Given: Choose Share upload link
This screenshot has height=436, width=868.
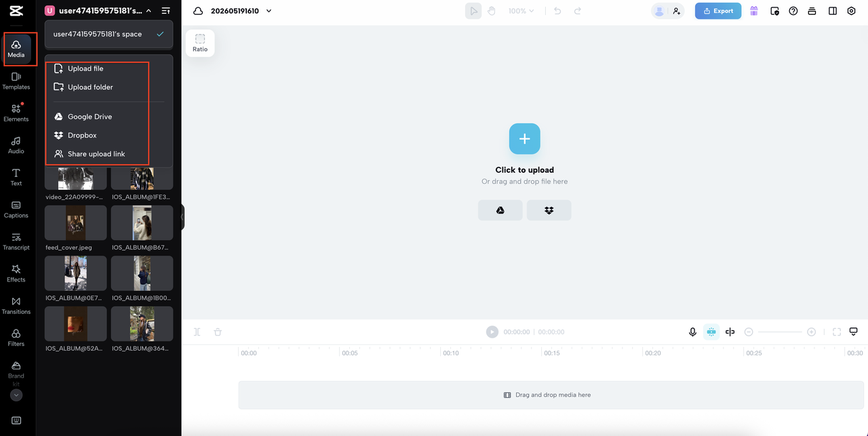Looking at the screenshot, I should (x=97, y=154).
